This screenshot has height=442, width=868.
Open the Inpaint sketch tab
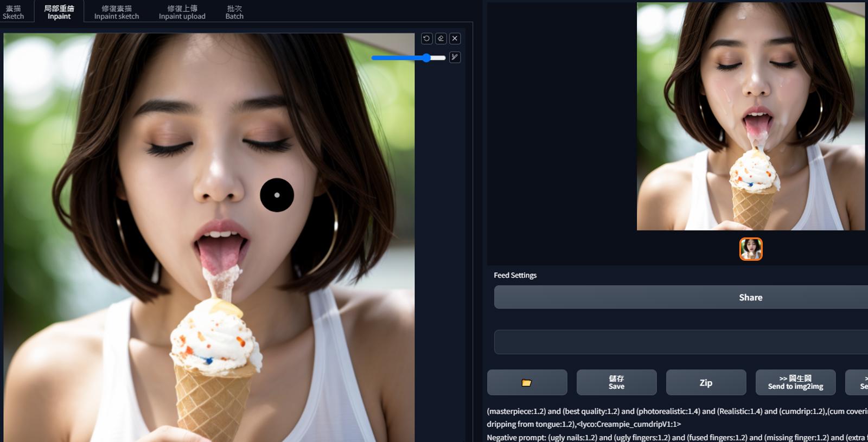pos(117,12)
